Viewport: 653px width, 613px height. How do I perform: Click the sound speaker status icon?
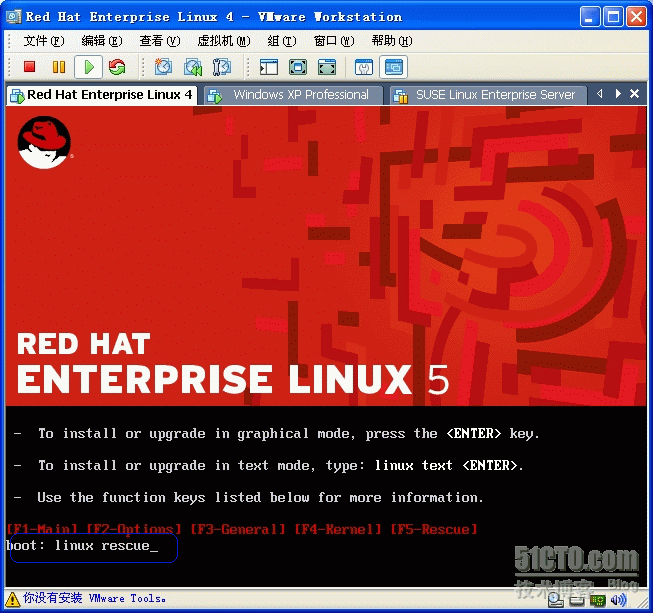click(x=618, y=600)
